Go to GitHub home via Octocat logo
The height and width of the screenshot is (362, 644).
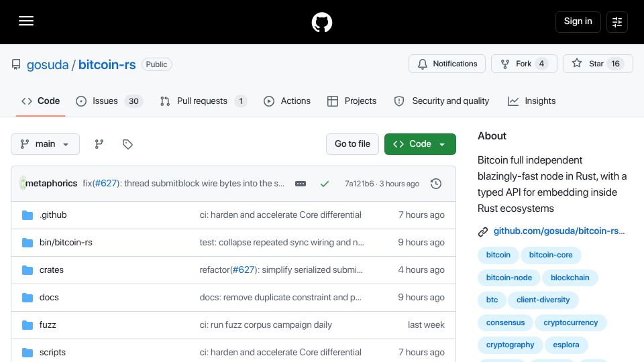(x=321, y=22)
